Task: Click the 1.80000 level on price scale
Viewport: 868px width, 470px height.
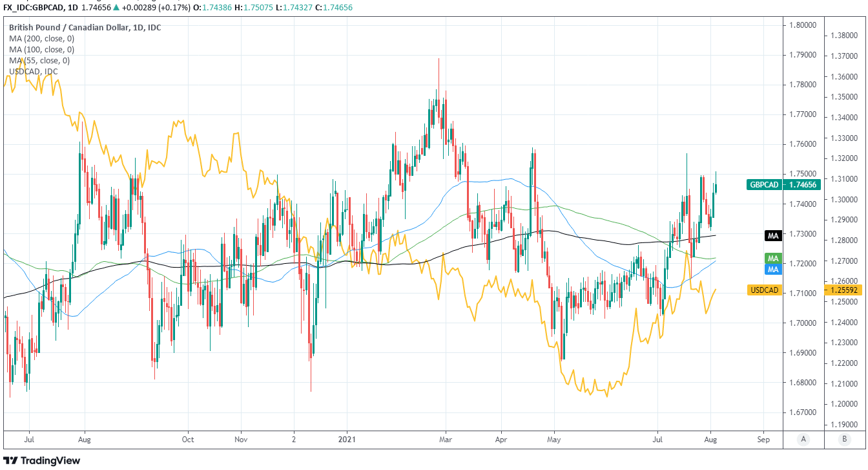Action: coord(801,25)
